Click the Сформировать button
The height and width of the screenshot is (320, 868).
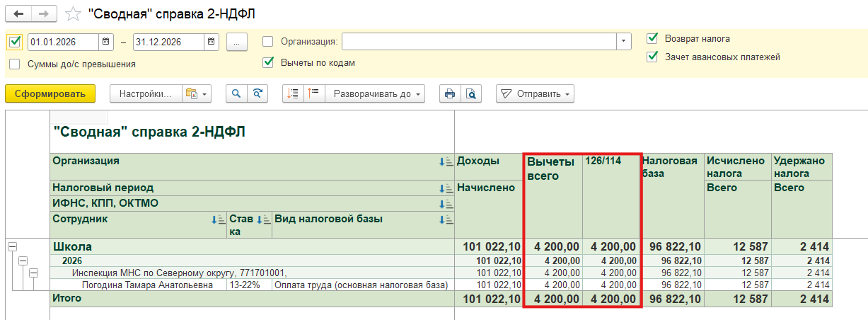[50, 93]
